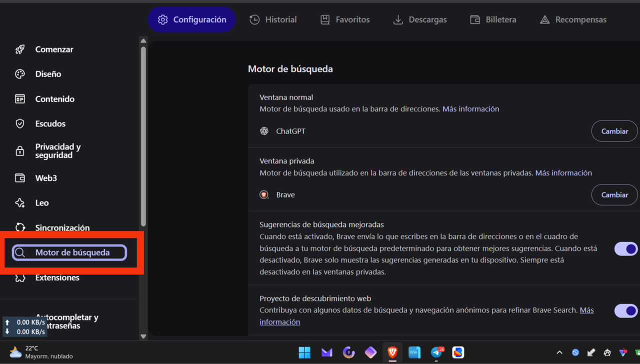Viewport: 640px width, 364px height.
Task: Select Contenido in the settings sidebar
Action: click(54, 99)
